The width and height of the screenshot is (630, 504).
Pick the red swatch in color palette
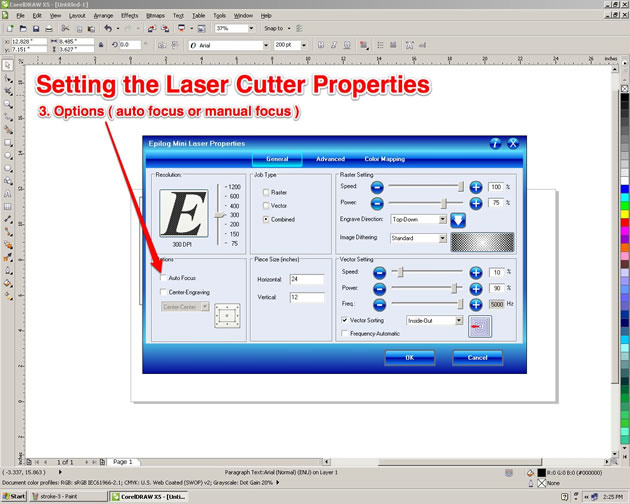point(625,222)
